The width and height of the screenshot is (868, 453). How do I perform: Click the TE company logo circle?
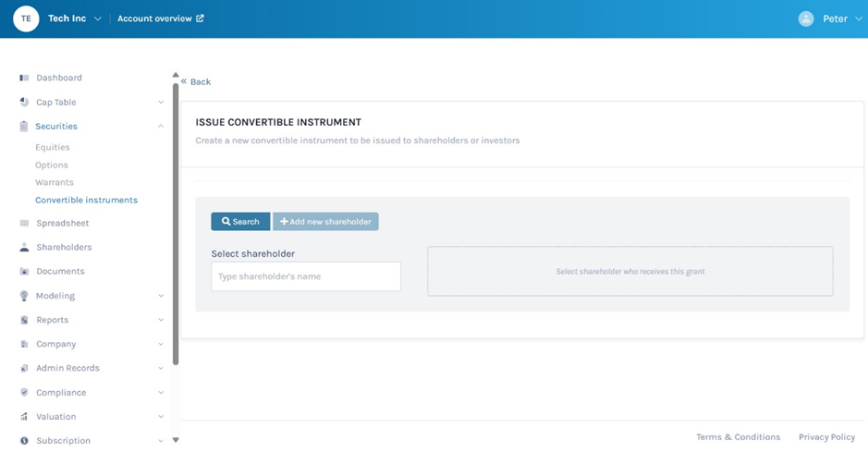(26, 18)
